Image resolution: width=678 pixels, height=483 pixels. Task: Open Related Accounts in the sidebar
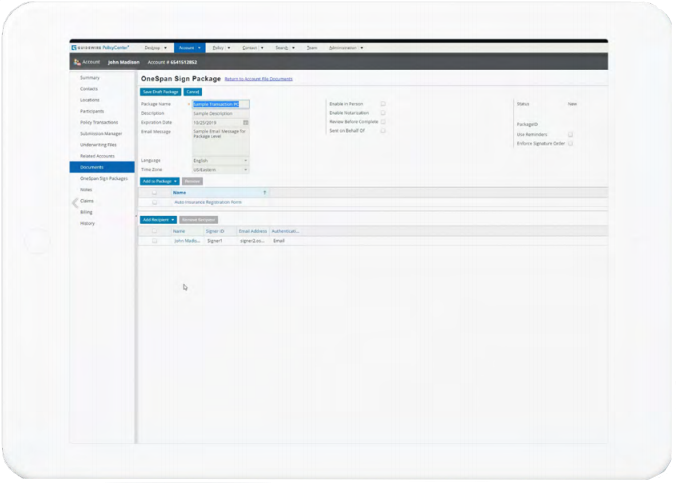pos(97,156)
